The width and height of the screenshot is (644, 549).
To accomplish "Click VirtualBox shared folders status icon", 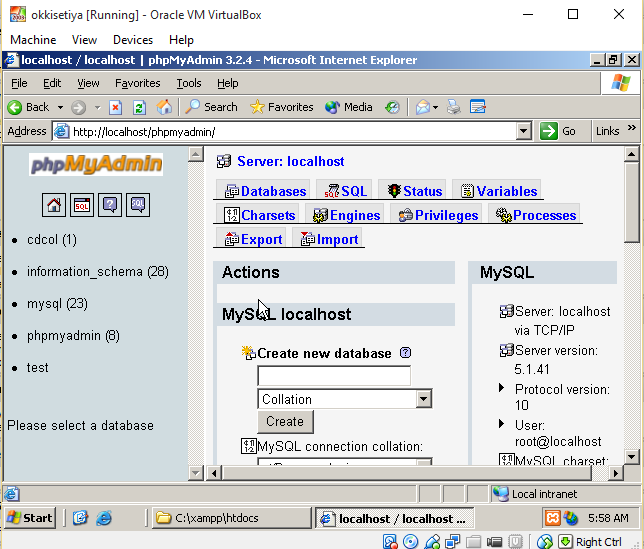I will tap(474, 542).
